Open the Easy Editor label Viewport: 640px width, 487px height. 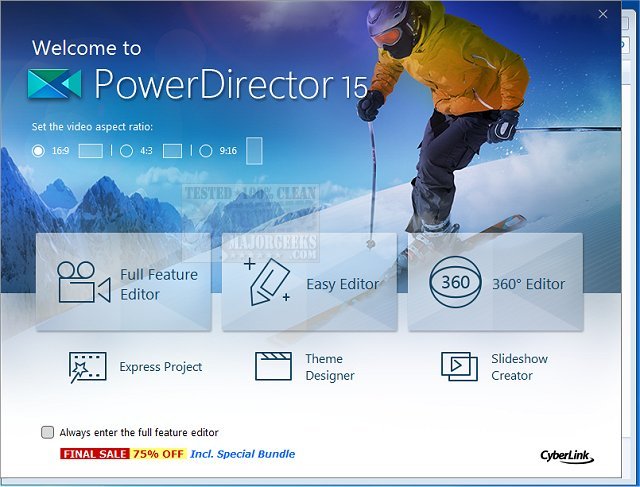342,284
